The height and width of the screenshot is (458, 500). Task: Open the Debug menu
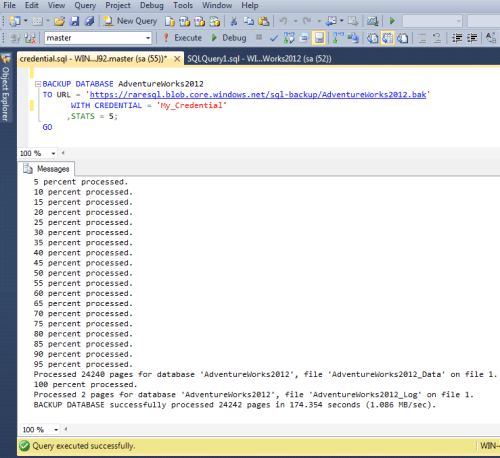152,5
